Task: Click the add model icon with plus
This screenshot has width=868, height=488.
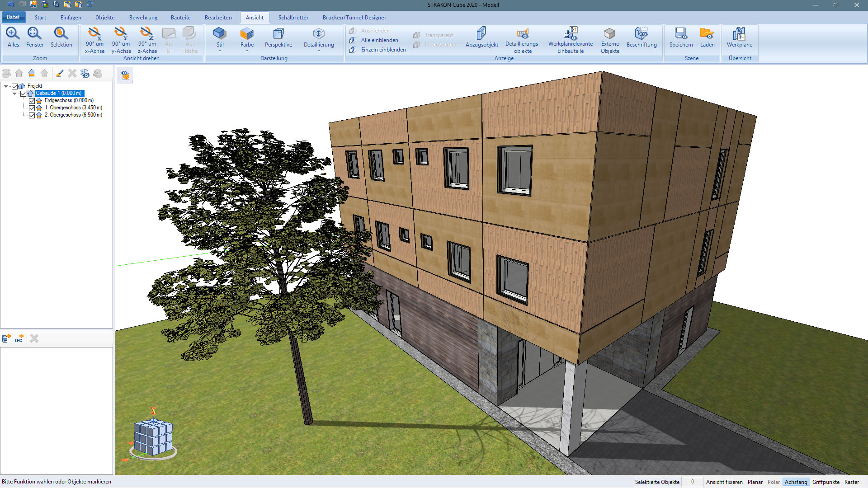Action: click(x=6, y=338)
